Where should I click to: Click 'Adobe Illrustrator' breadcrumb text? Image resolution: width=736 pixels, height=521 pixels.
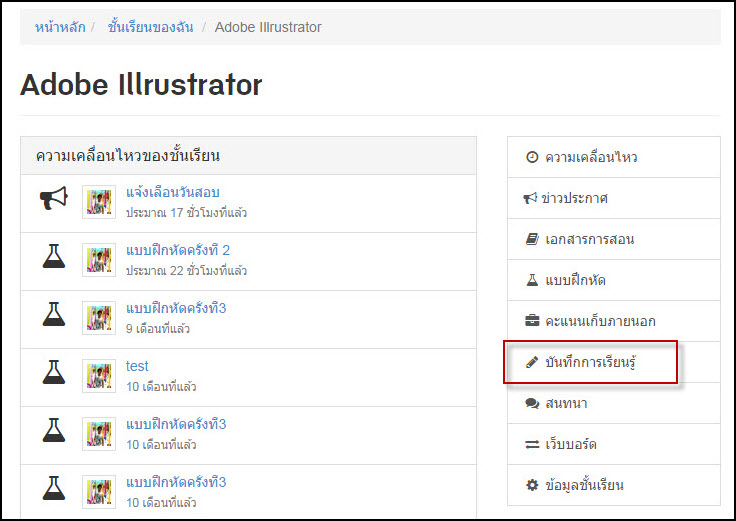coord(268,27)
